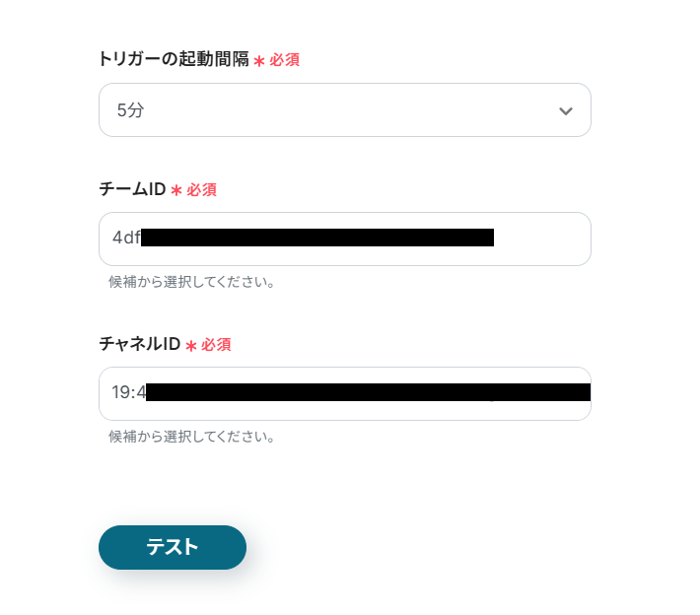Click the red asterisk beside トリガーの起動間隔
Screen dimensions: 700x615
(x=259, y=61)
